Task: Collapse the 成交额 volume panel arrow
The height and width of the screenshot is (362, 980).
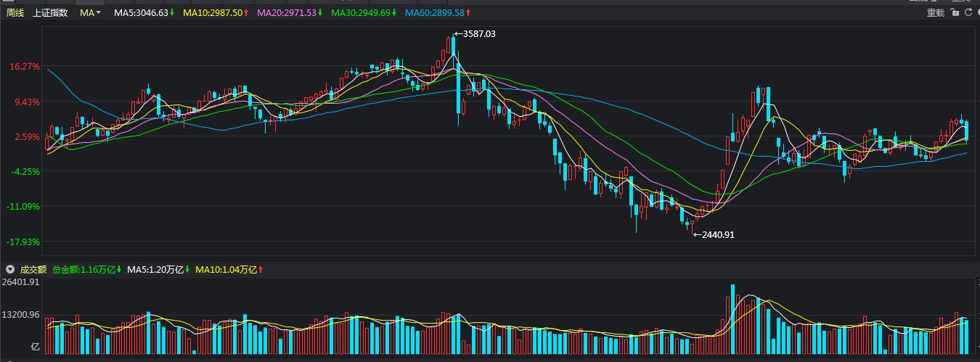Action: click(x=10, y=270)
